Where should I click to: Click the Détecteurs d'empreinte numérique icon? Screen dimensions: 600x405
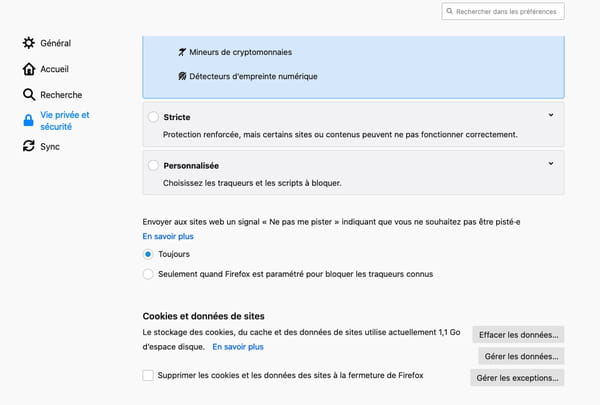tap(182, 76)
